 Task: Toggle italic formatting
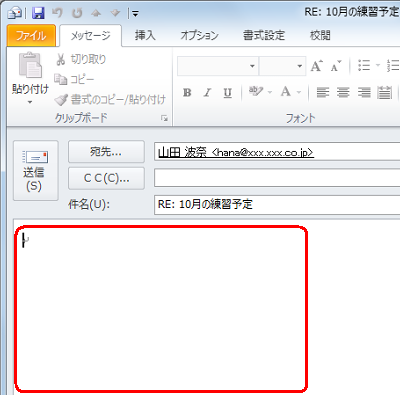click(x=207, y=93)
